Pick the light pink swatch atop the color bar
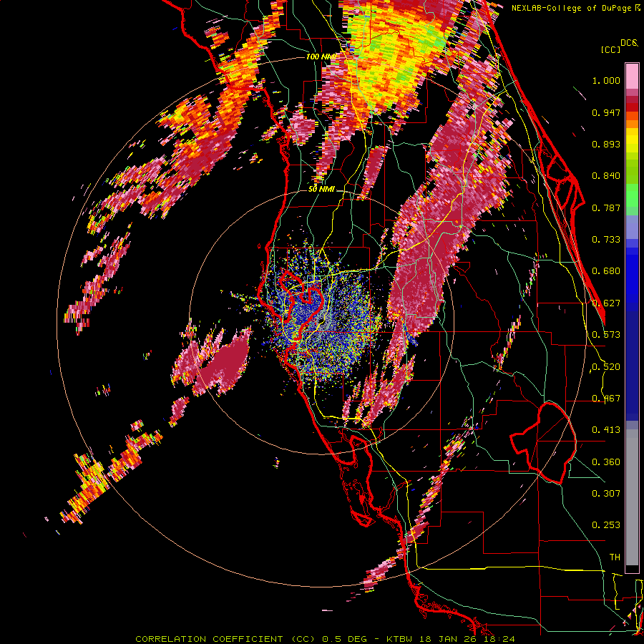 632,77
